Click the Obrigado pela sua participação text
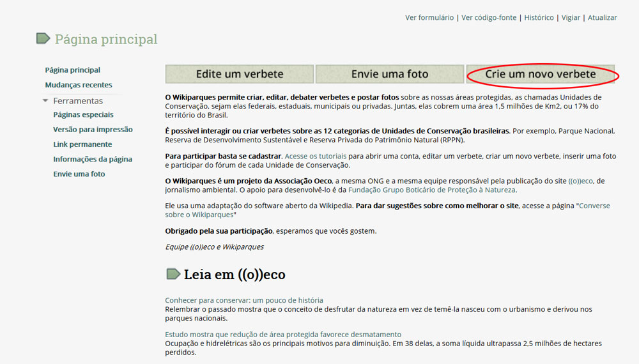The width and height of the screenshot is (639, 364). [x=219, y=231]
